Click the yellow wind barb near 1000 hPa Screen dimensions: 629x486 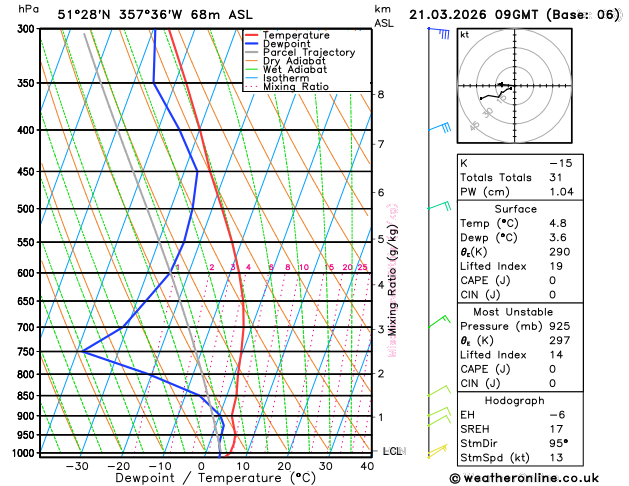[437, 451]
